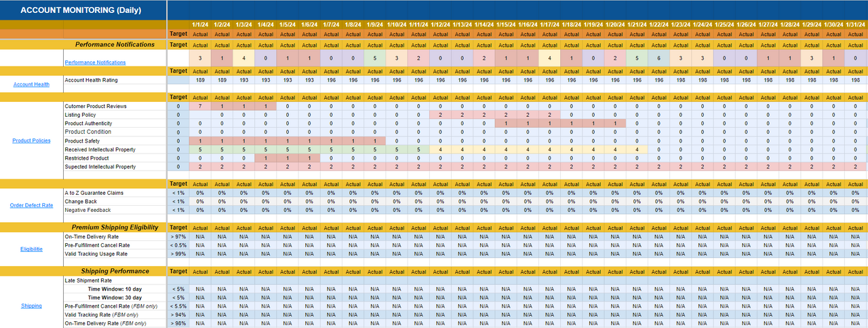The image size is (868, 328).
Task: Select the 1/15/24 date header cell
Action: 506,24
